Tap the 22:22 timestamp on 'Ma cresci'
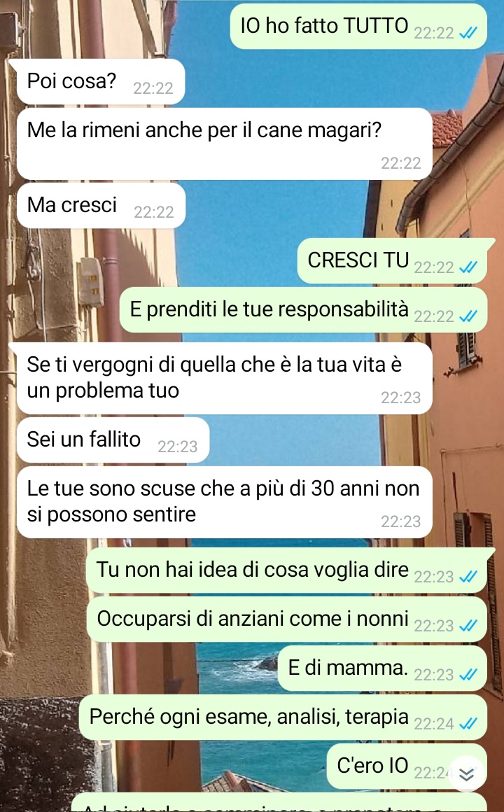The height and width of the screenshot is (812, 504). click(x=154, y=212)
